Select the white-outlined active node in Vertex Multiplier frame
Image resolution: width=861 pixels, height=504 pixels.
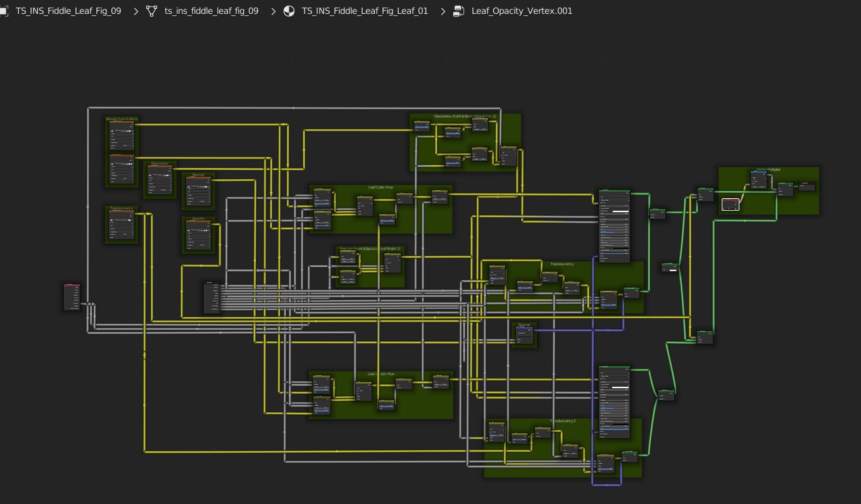click(x=730, y=205)
